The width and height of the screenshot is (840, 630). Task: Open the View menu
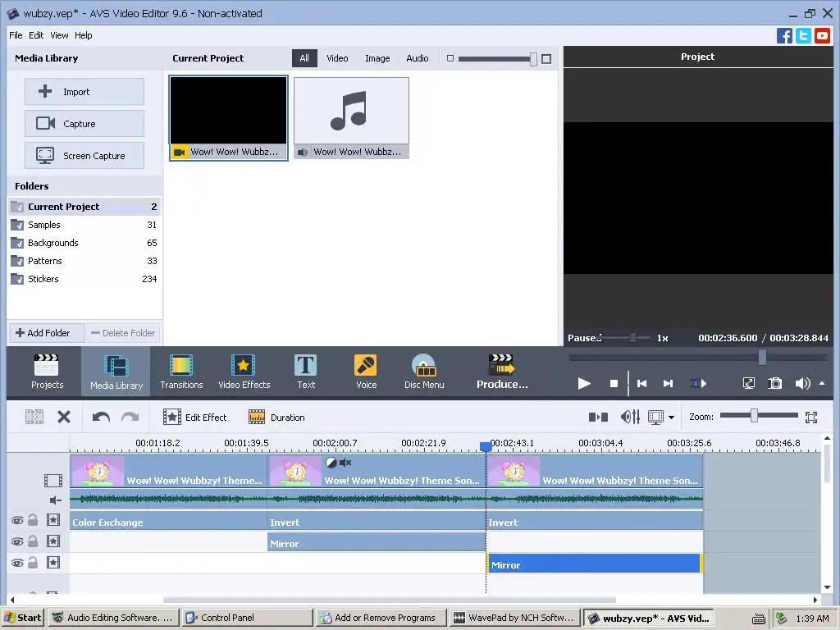click(x=59, y=35)
